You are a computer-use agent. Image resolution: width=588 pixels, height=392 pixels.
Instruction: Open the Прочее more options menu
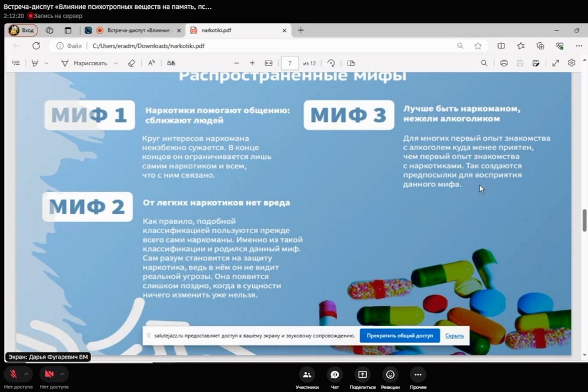pyautogui.click(x=418, y=375)
